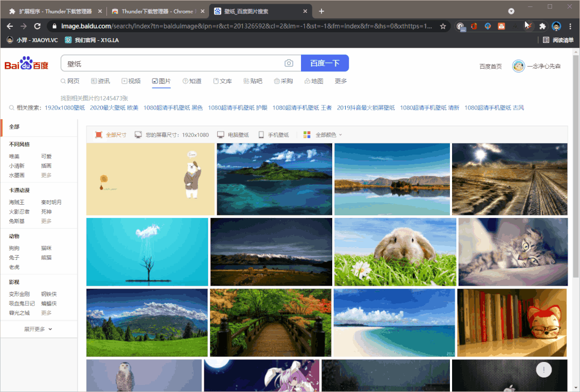Click the 百度一下 search button

coord(325,63)
